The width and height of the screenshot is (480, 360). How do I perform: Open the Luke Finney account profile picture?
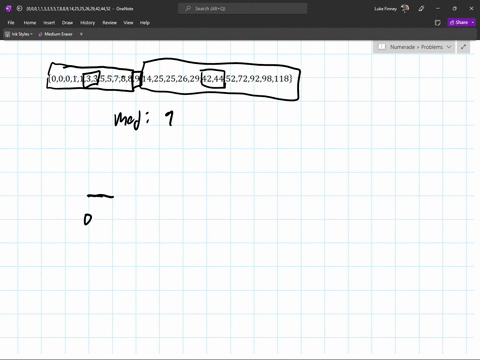click(405, 8)
